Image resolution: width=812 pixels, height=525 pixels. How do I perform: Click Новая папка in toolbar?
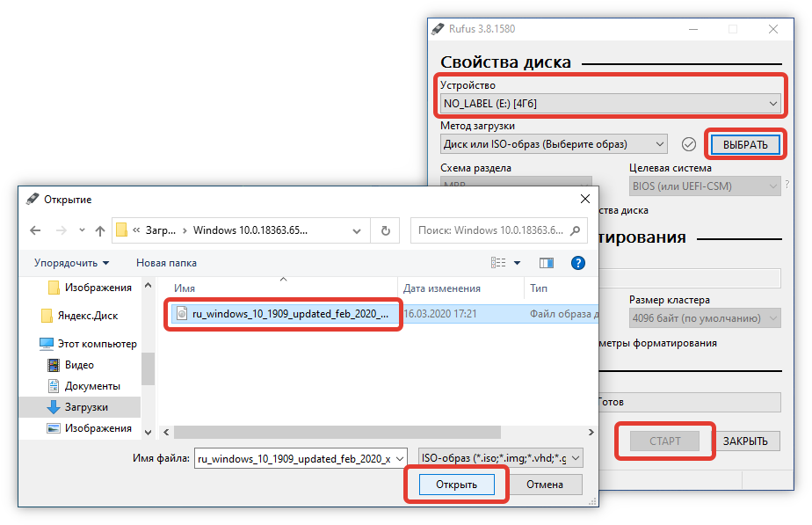pyautogui.click(x=166, y=263)
